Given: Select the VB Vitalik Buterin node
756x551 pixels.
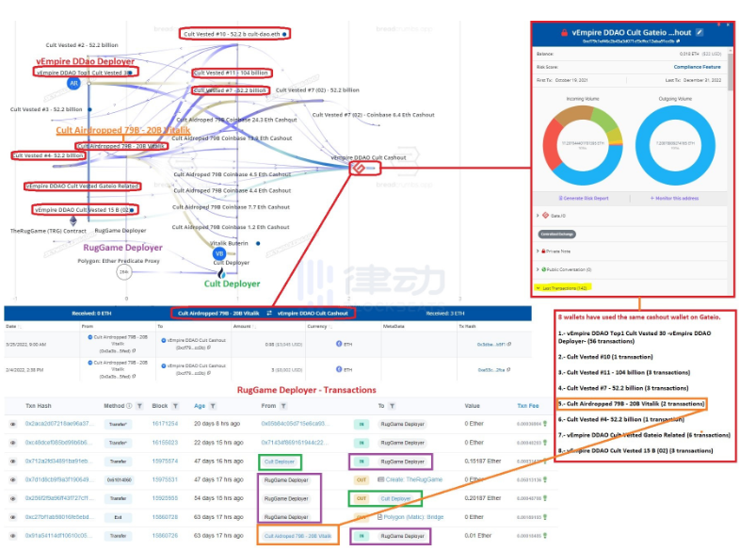Looking at the screenshot, I should (x=219, y=253).
